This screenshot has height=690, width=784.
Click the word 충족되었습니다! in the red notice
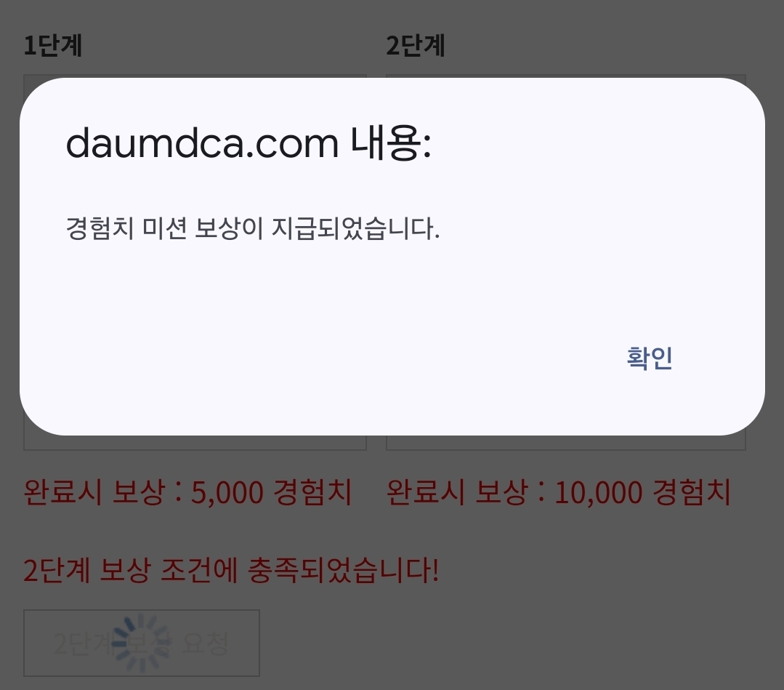click(x=344, y=570)
